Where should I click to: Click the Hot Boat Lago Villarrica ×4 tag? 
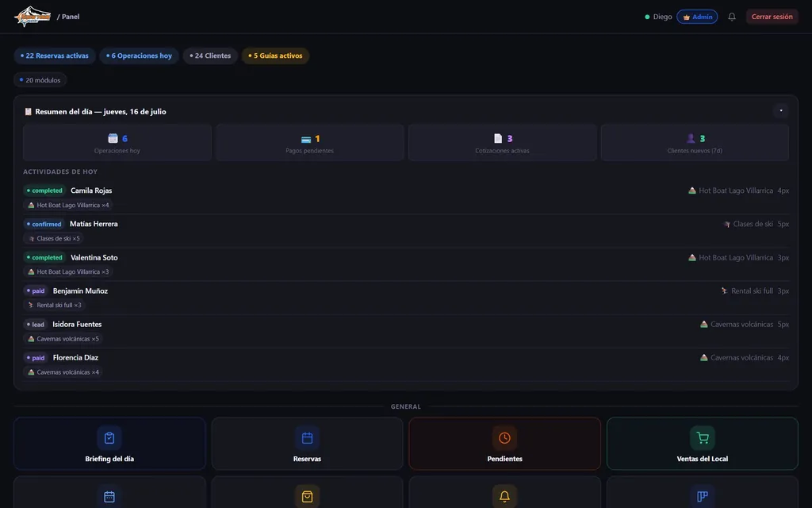pos(68,206)
